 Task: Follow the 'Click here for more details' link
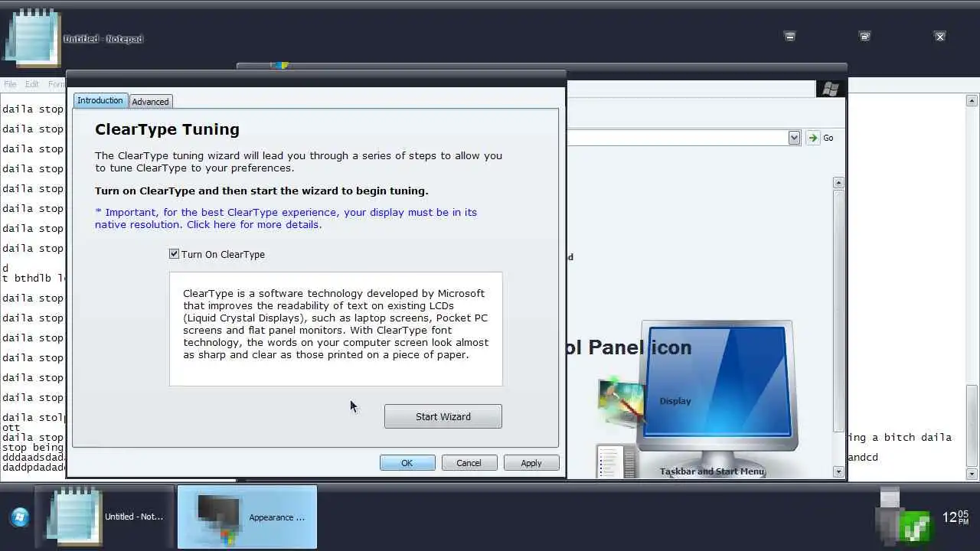[254, 224]
